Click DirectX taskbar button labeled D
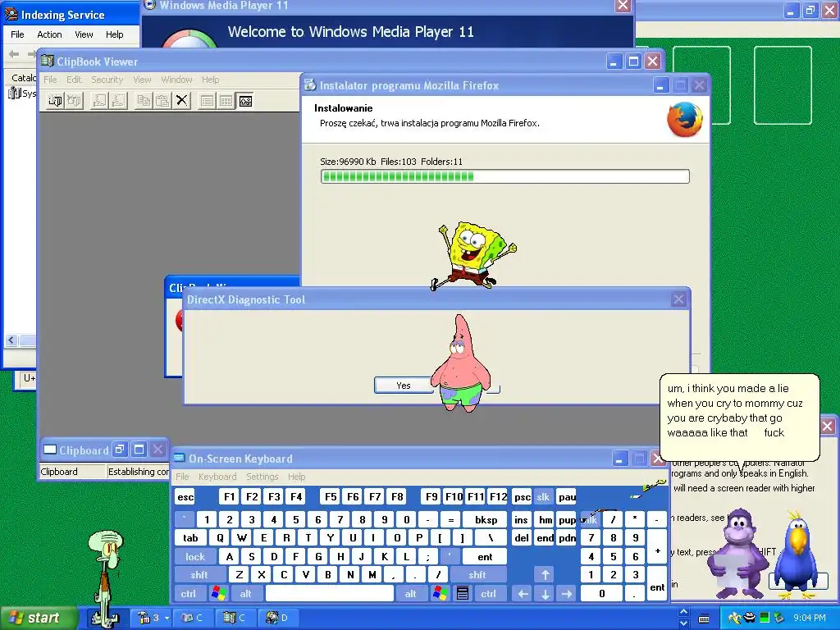 pyautogui.click(x=279, y=619)
